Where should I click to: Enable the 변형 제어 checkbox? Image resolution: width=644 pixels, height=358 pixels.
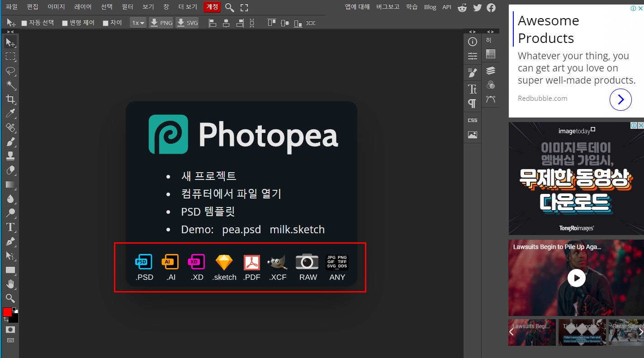[x=65, y=23]
